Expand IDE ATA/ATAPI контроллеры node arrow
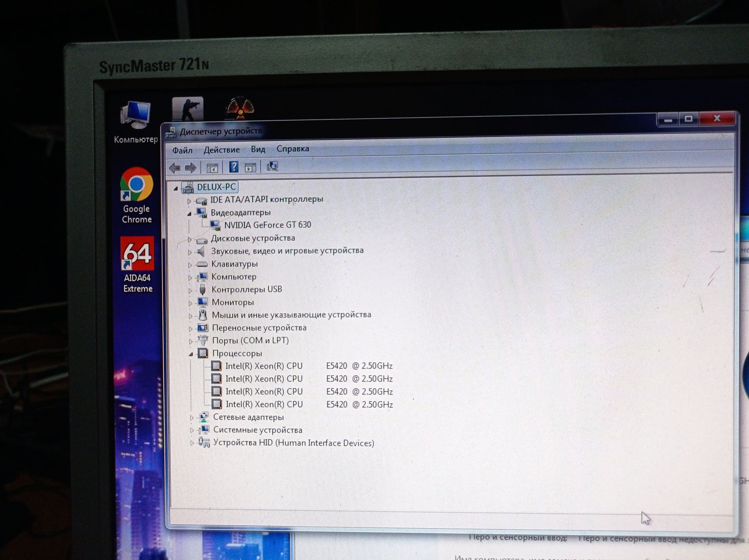Viewport: 749px width, 560px height. [189, 201]
